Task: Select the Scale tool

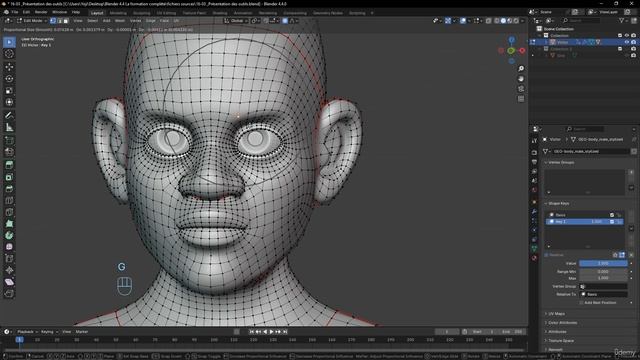Action: (9, 90)
